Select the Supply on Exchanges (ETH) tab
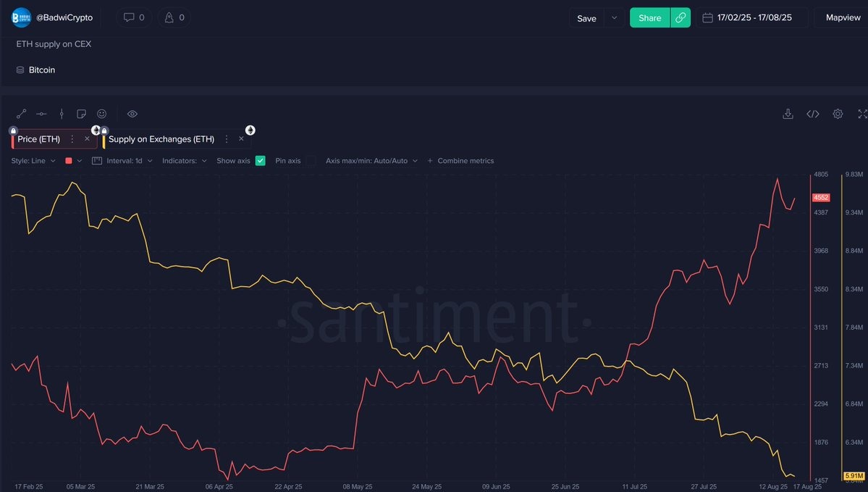Image resolution: width=868 pixels, height=492 pixels. (161, 139)
